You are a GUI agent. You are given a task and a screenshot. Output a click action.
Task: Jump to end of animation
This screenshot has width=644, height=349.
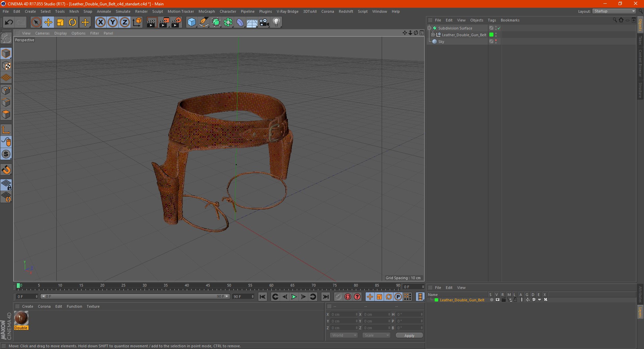(326, 297)
